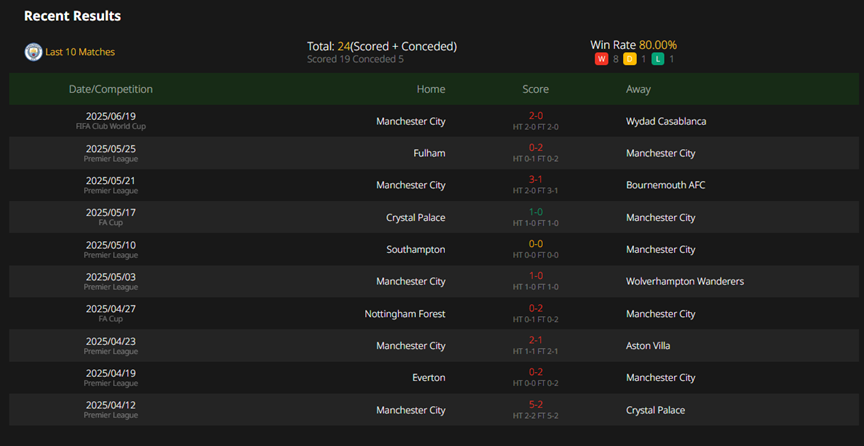Click the yellow D draw badge
The width and height of the screenshot is (864, 446).
click(x=630, y=59)
